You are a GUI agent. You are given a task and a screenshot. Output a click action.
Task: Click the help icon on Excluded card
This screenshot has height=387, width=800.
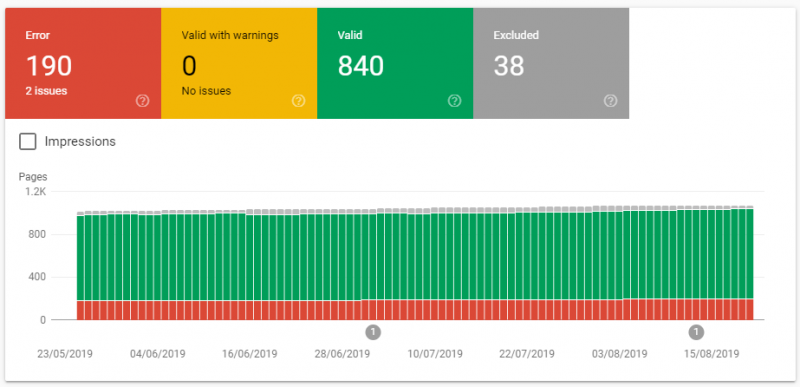[x=610, y=101]
